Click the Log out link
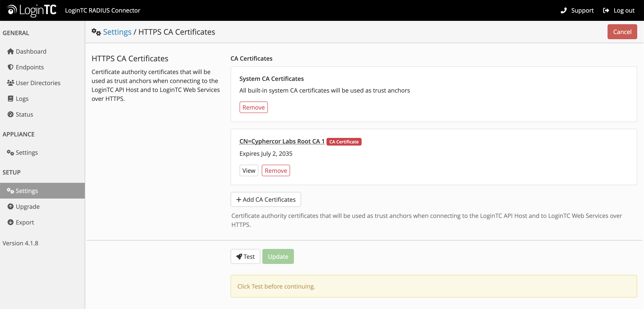The image size is (644, 309). pos(619,10)
